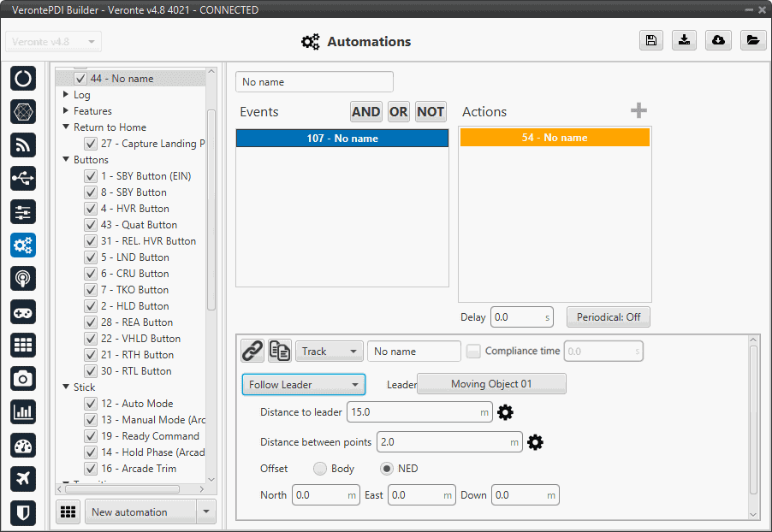Open the USB connections sidebar icon
The image size is (772, 532).
23,178
